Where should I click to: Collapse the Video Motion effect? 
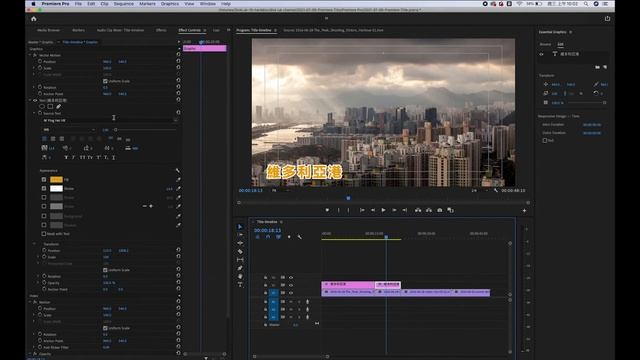coord(30,302)
